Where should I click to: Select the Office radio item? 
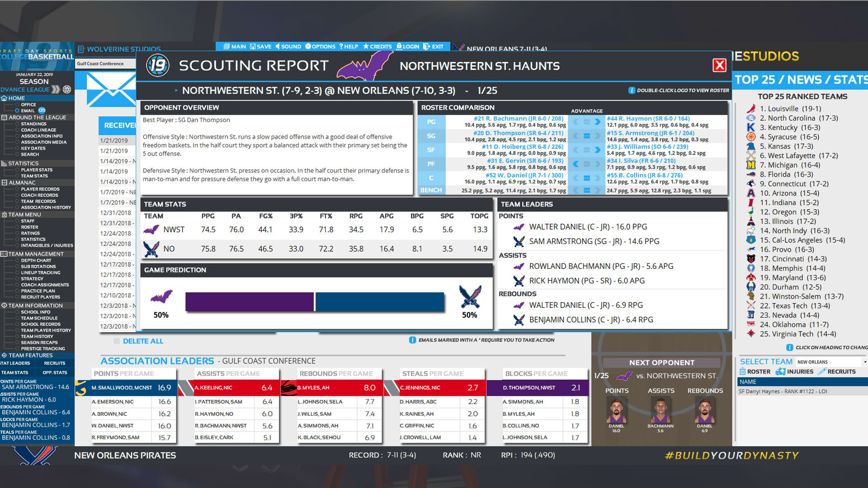(x=17, y=104)
